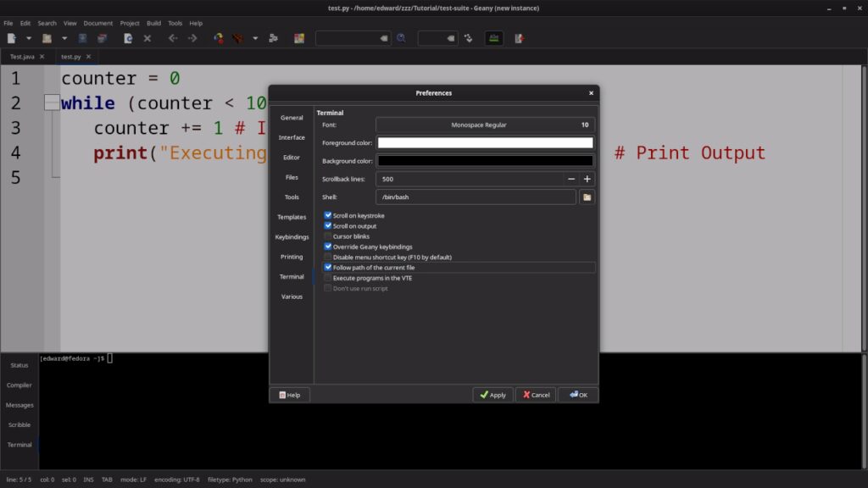
Task: Open the New file dropdown arrow
Action: click(x=28, y=38)
